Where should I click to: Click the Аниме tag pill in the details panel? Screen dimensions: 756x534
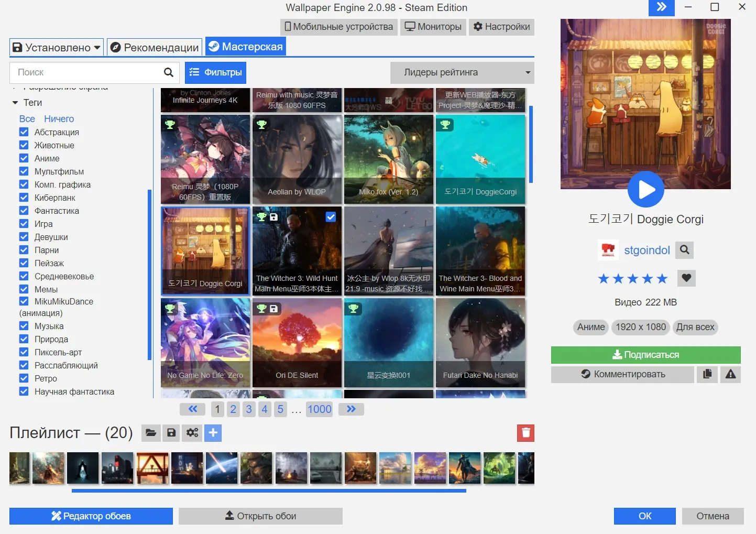[591, 327]
